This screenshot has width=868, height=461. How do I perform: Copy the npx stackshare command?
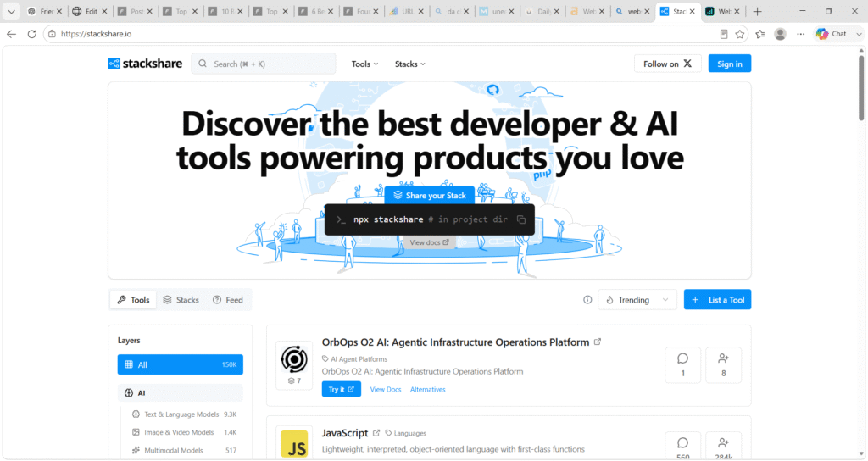coord(521,219)
